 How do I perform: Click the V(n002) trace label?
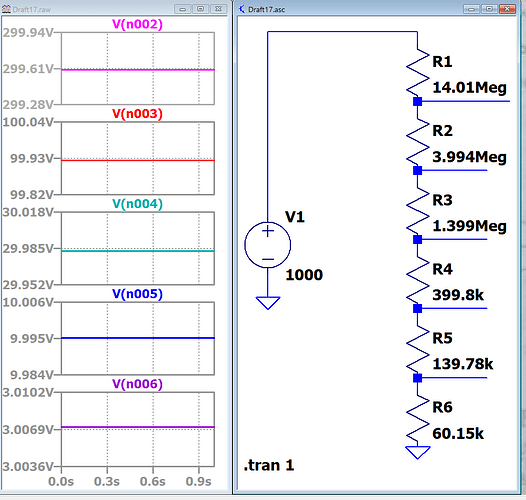(137, 24)
